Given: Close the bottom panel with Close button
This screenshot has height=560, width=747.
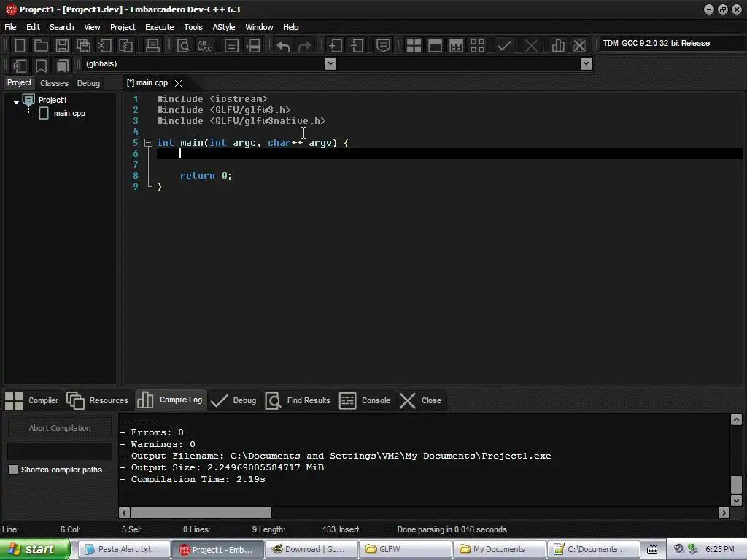Looking at the screenshot, I should [420, 400].
